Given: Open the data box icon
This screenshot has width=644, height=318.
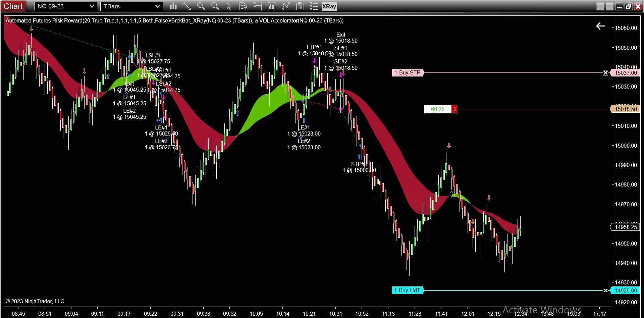Looking at the screenshot, I should [244, 6].
